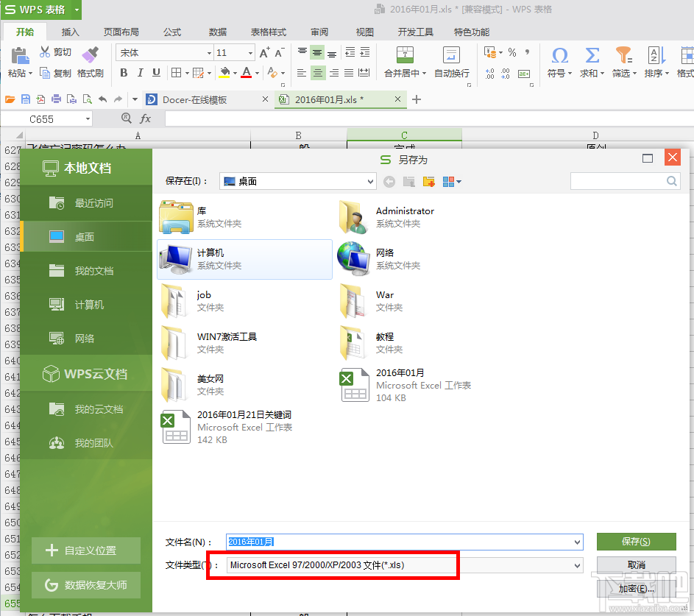
Task: Open the file type (文件类型) dropdown
Action: [576, 565]
